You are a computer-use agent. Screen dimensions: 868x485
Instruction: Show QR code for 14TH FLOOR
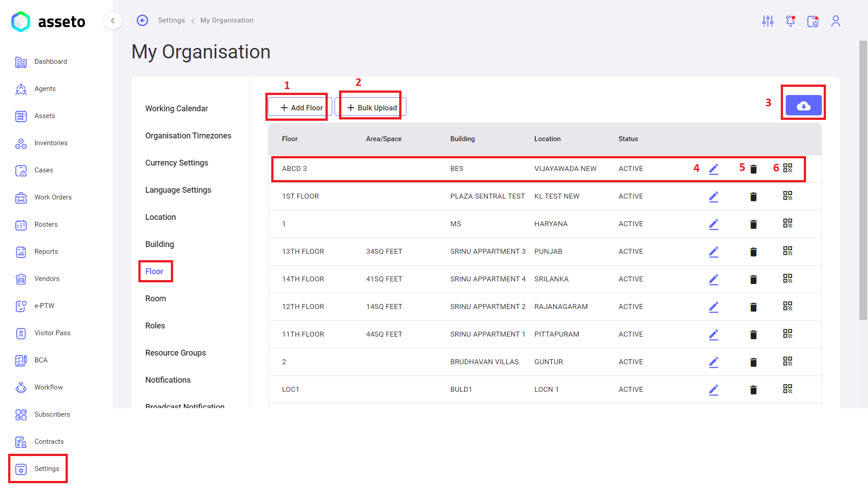pos(788,278)
